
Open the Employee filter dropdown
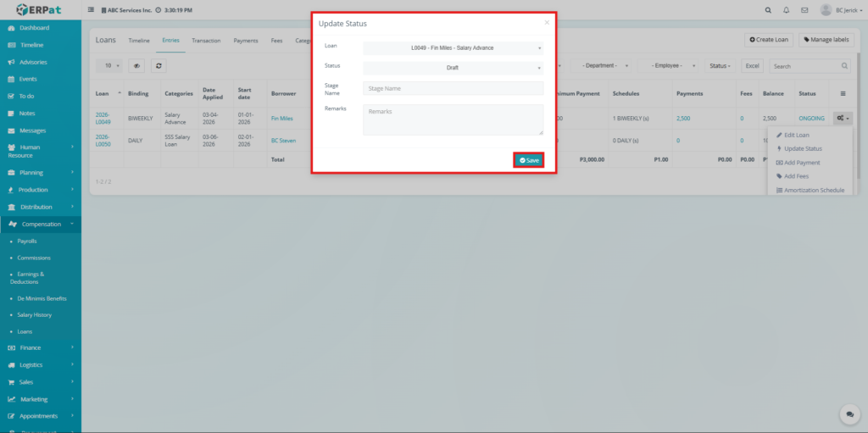pos(668,66)
